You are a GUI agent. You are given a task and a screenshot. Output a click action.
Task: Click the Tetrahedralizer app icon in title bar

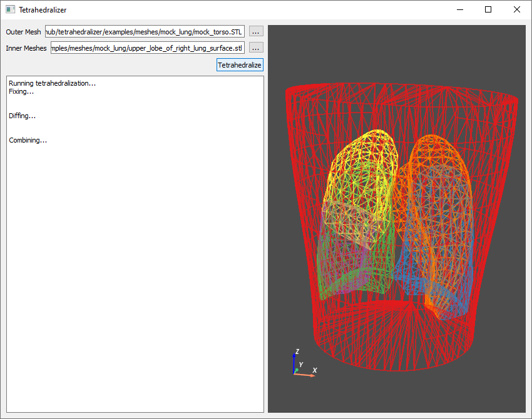click(10, 9)
